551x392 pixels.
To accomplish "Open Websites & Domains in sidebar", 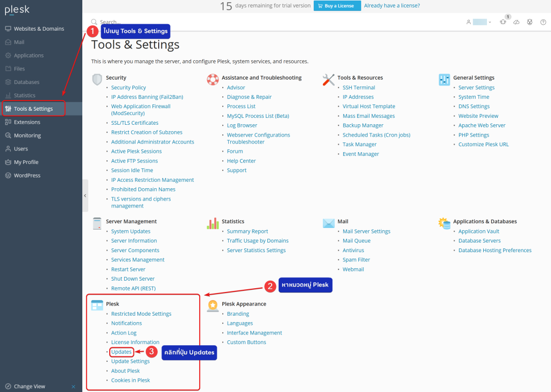I will click(39, 28).
